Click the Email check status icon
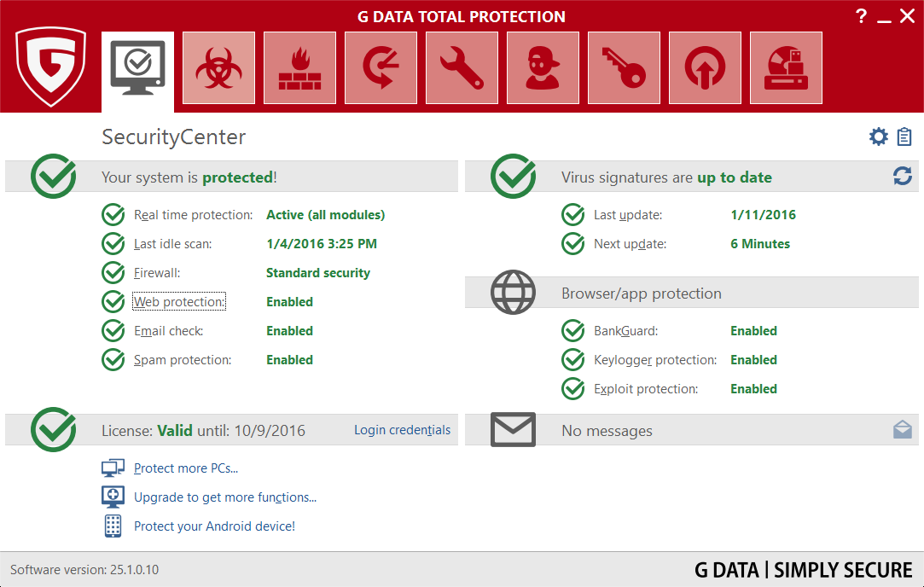Image resolution: width=924 pixels, height=587 pixels. (113, 331)
